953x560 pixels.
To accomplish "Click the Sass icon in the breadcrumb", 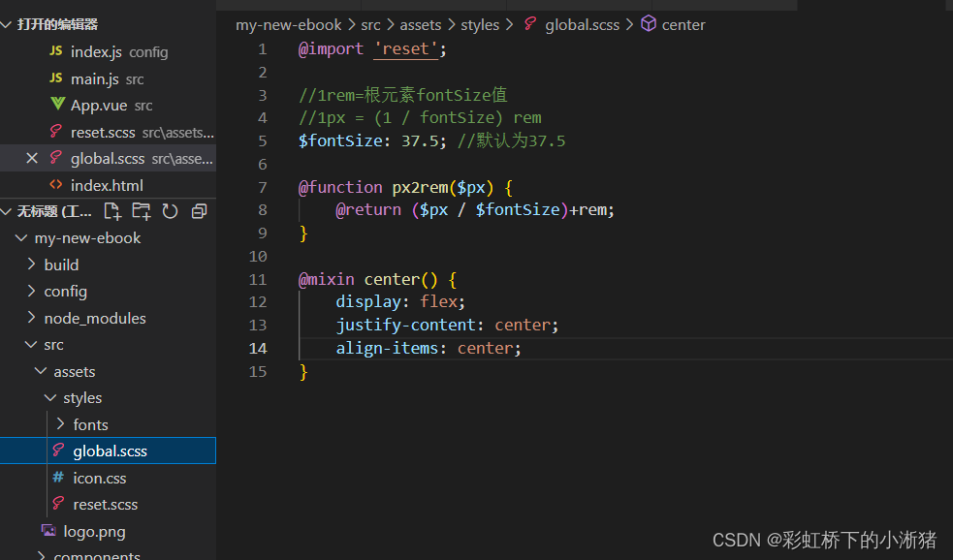I will click(530, 23).
